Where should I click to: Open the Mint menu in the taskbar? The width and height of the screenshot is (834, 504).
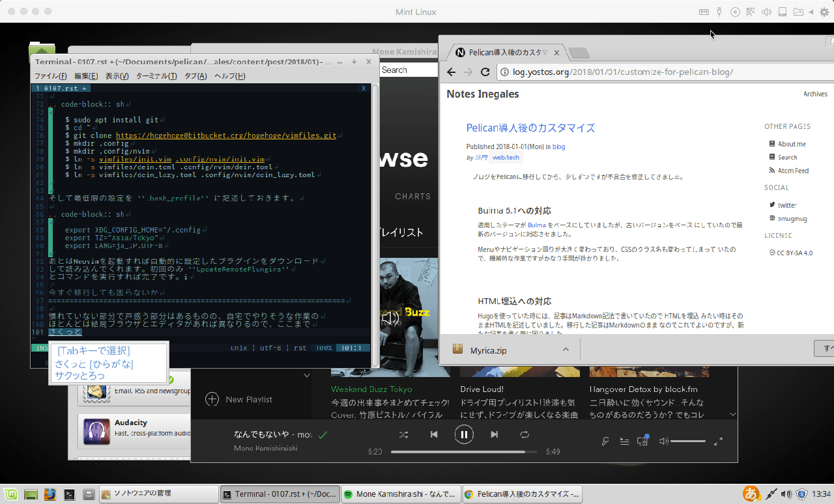(x=10, y=494)
